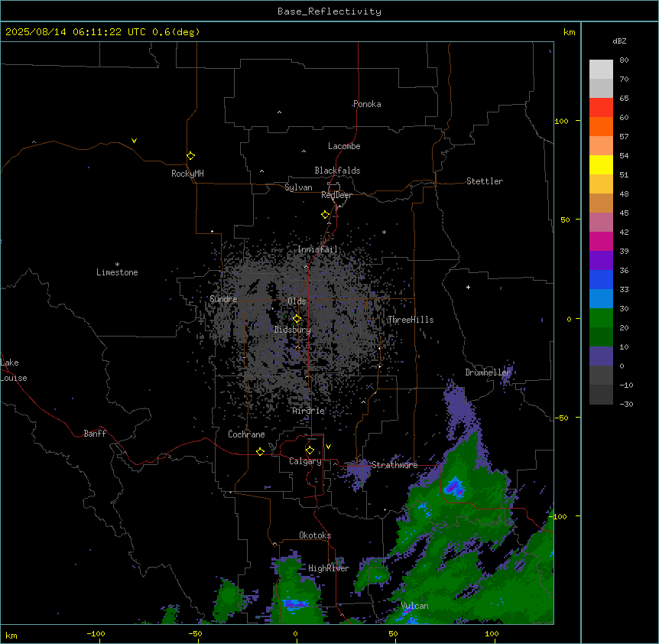Click the yellow V marker northwest of RockyMH

[134, 141]
